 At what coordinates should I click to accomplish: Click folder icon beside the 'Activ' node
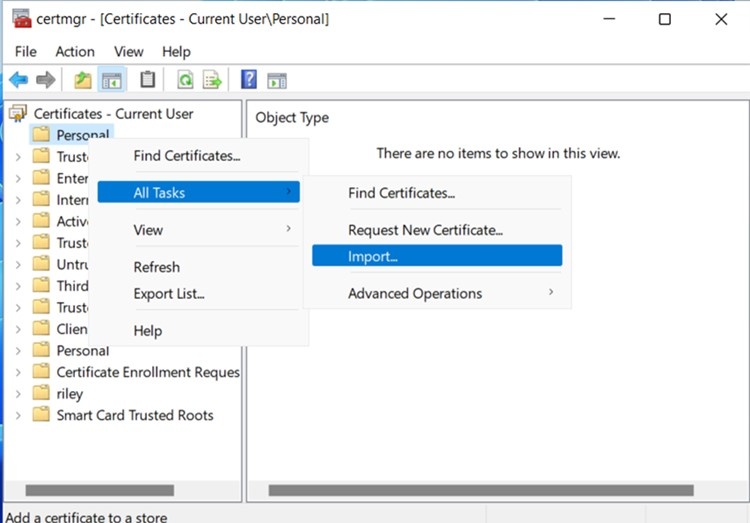(x=41, y=221)
